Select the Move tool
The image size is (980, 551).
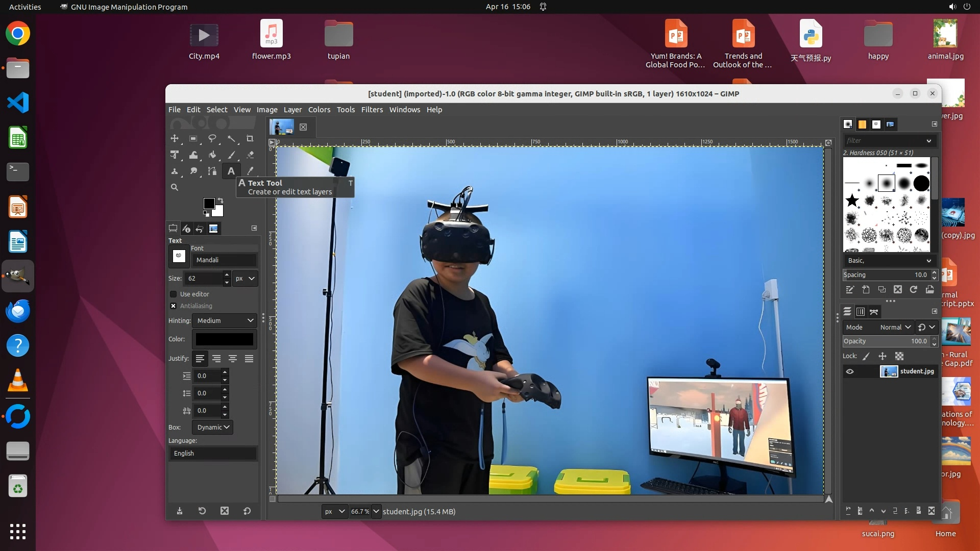tap(175, 138)
